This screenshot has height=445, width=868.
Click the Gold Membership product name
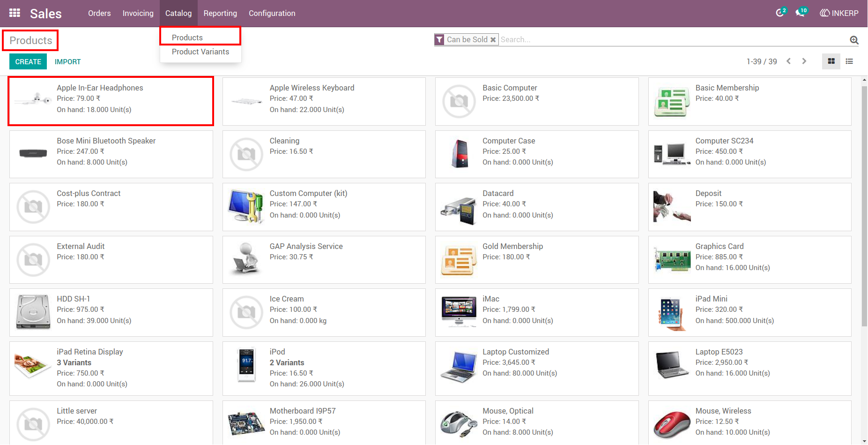coord(513,246)
